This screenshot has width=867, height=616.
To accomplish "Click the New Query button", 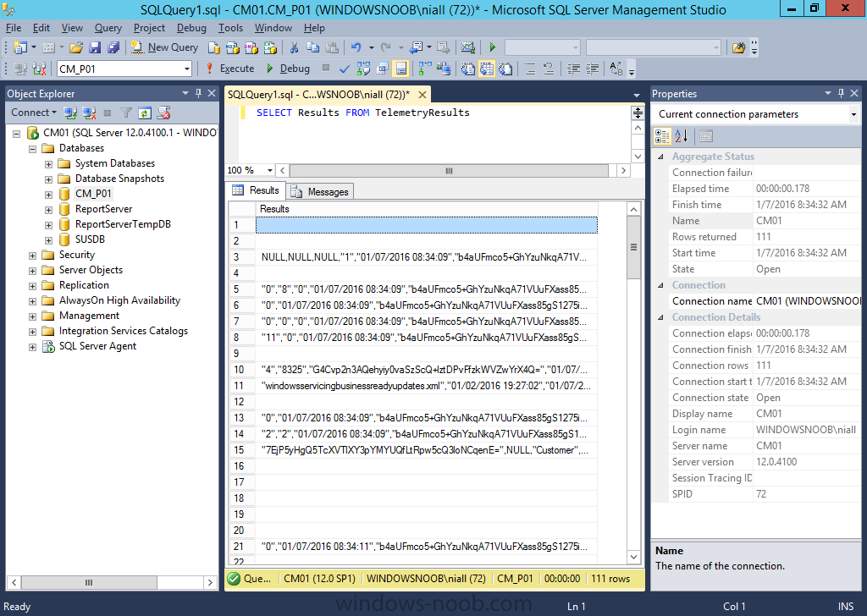I will (x=165, y=47).
